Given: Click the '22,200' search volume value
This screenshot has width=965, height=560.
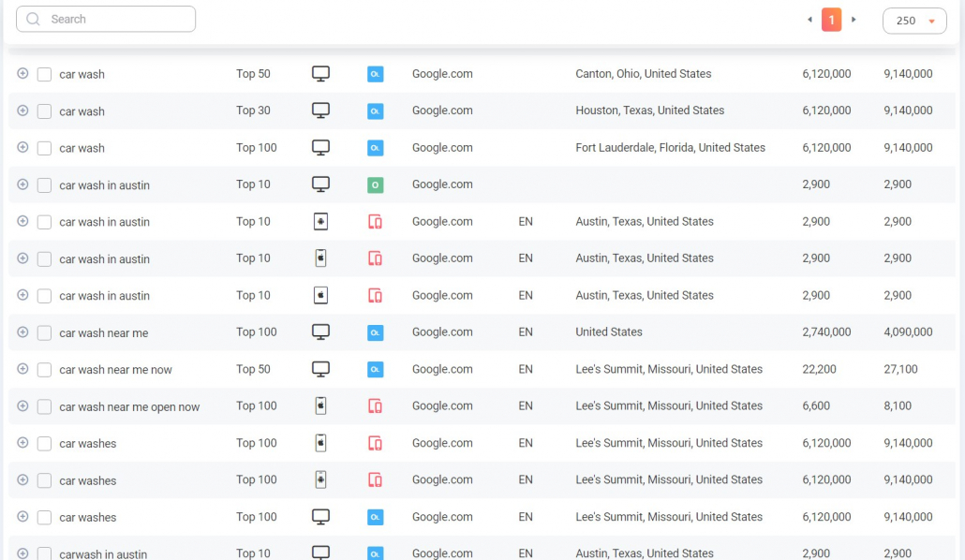Looking at the screenshot, I should (x=819, y=369).
